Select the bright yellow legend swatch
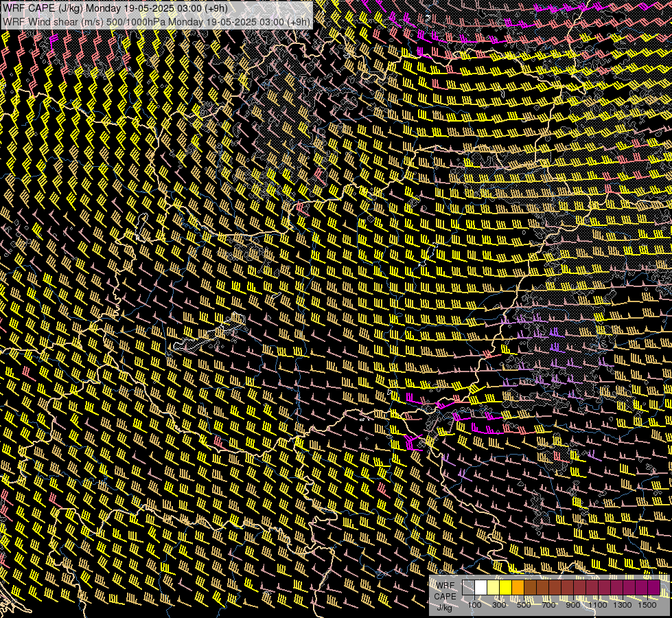This screenshot has width=672, height=618. [x=506, y=588]
